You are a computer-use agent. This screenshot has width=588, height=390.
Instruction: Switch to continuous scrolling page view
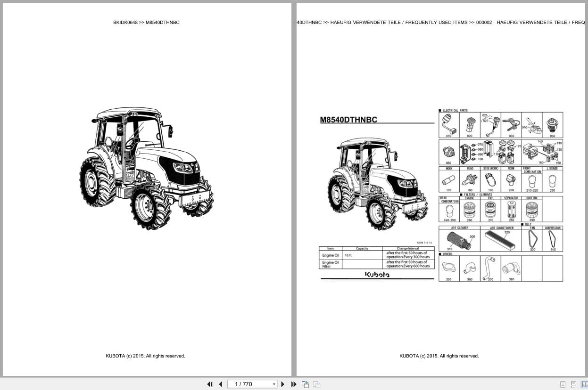pyautogui.click(x=573, y=384)
